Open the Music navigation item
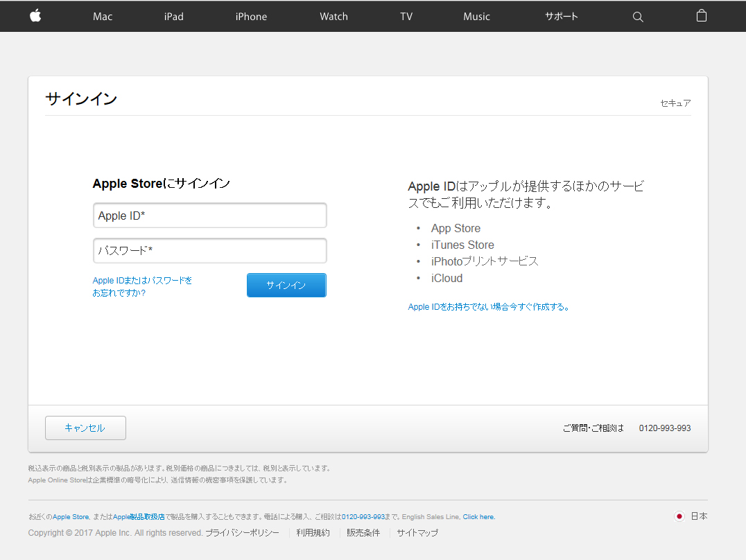 (x=477, y=17)
